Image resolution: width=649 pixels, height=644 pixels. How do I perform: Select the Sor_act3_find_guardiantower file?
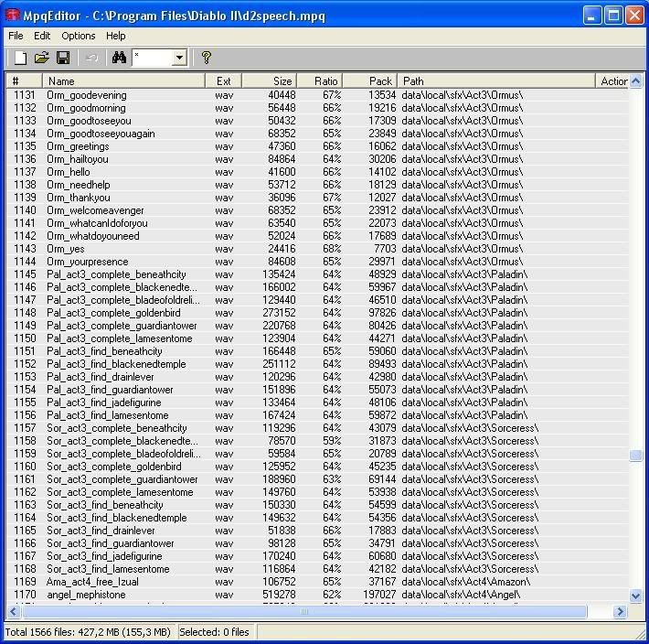click(110, 543)
